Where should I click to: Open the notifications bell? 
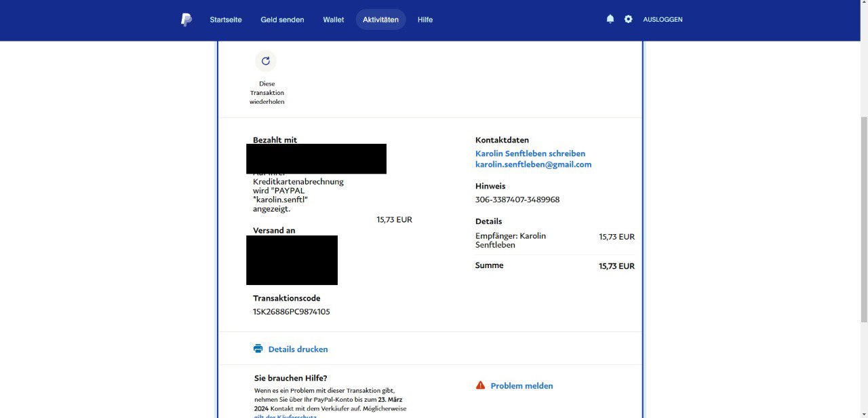(610, 19)
